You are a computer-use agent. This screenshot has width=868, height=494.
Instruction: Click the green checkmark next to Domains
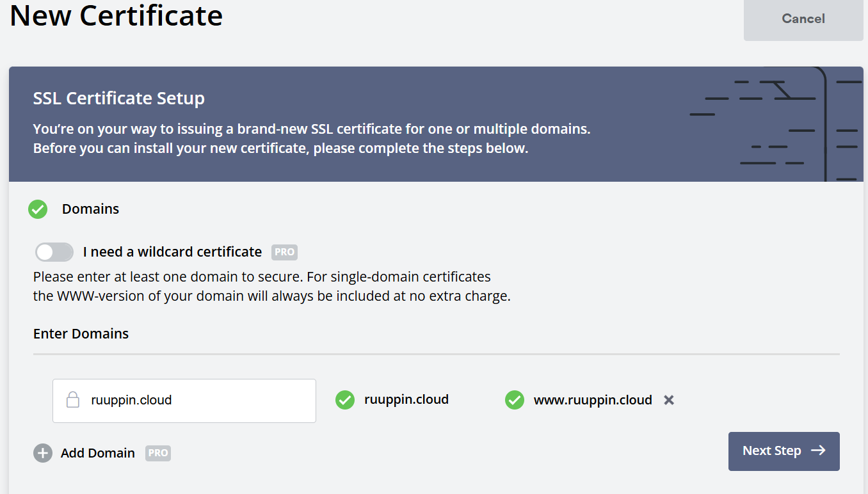tap(38, 209)
